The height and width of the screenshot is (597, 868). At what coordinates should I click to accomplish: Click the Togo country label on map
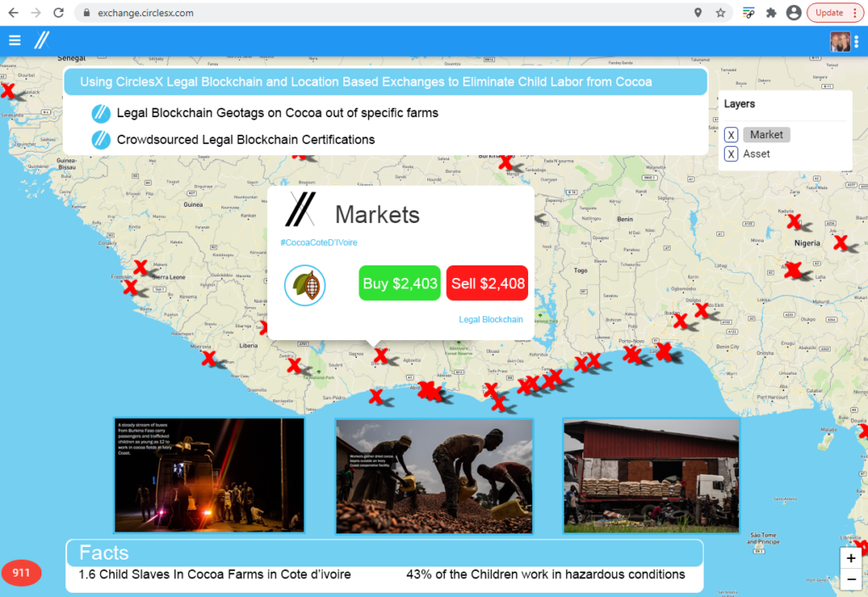tap(581, 271)
